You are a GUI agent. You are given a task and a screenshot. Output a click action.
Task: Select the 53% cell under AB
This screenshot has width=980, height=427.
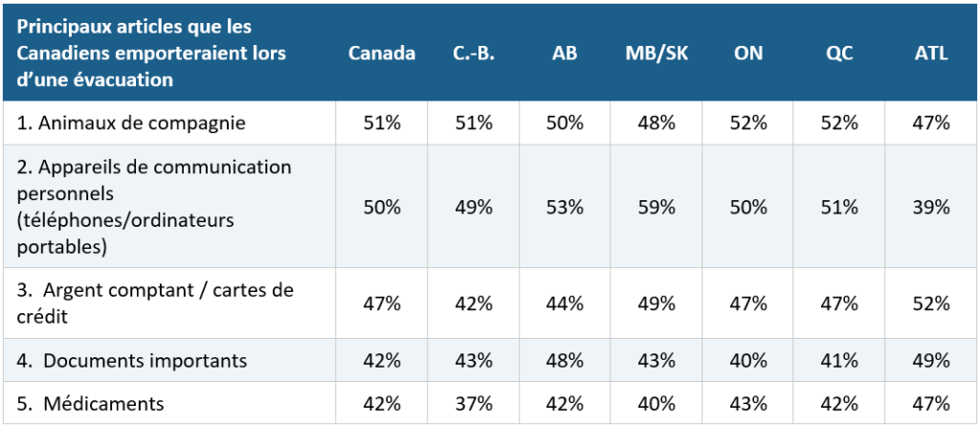click(565, 207)
